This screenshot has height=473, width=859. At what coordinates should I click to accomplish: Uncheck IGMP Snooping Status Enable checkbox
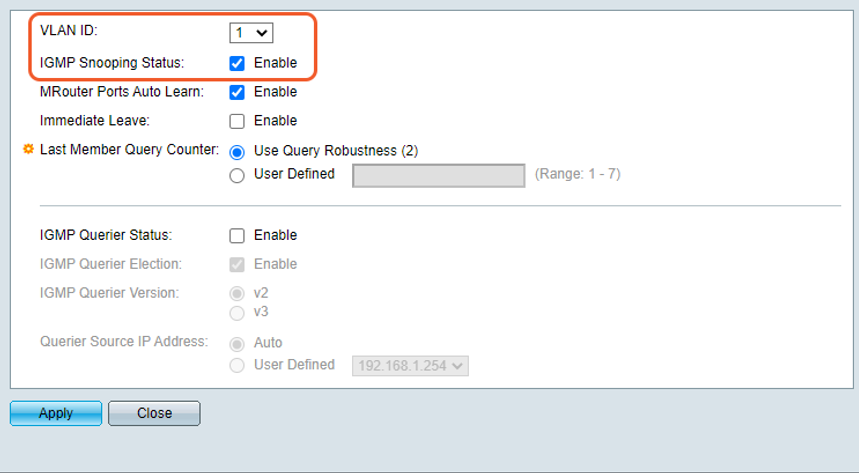pyautogui.click(x=237, y=64)
